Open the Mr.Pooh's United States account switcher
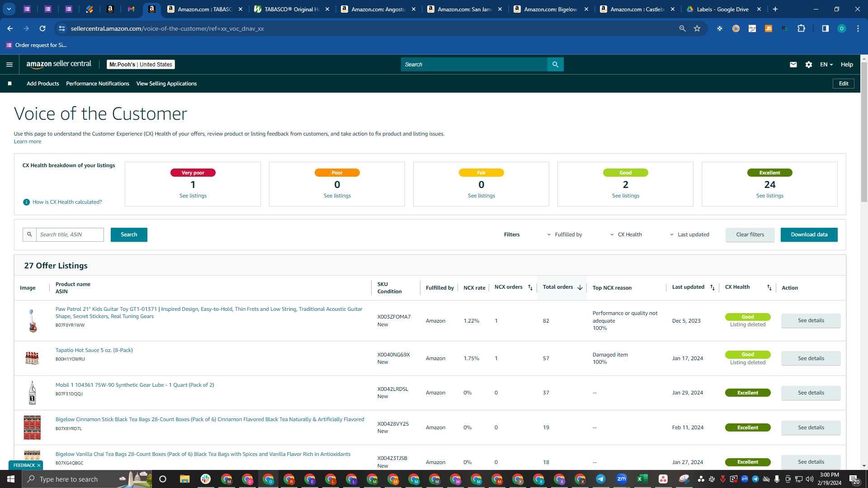 coord(141,65)
